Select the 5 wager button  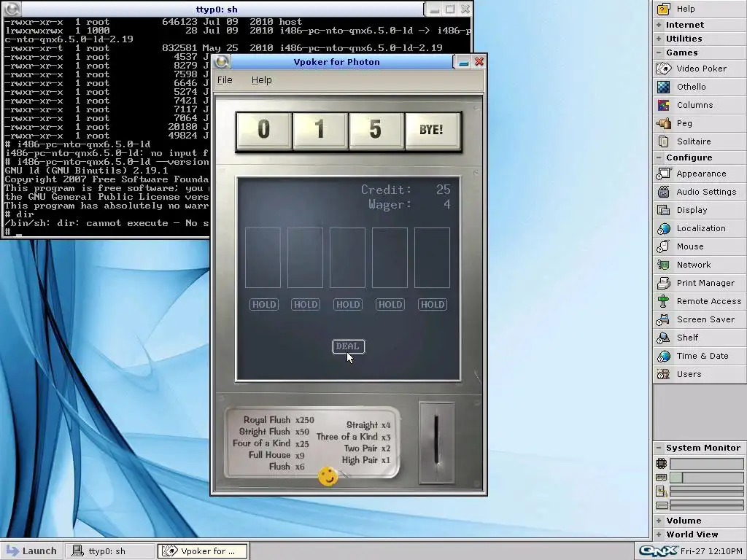[x=376, y=131]
